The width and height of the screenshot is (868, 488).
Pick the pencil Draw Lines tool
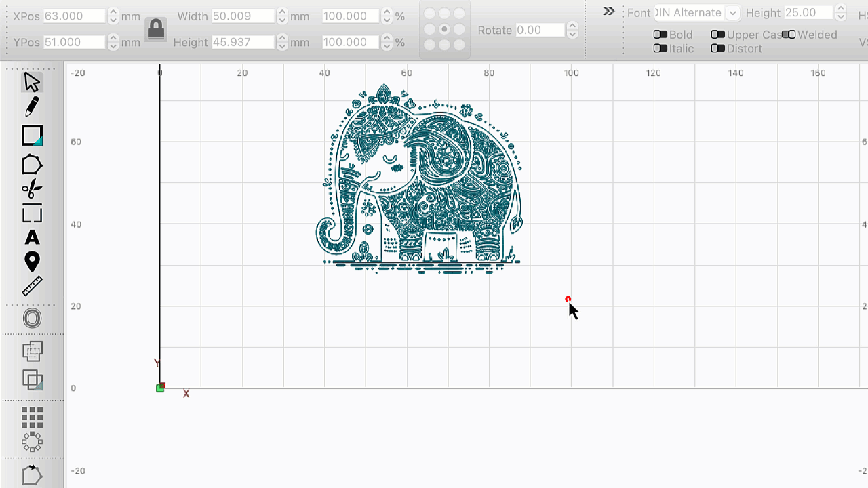pyautogui.click(x=32, y=107)
